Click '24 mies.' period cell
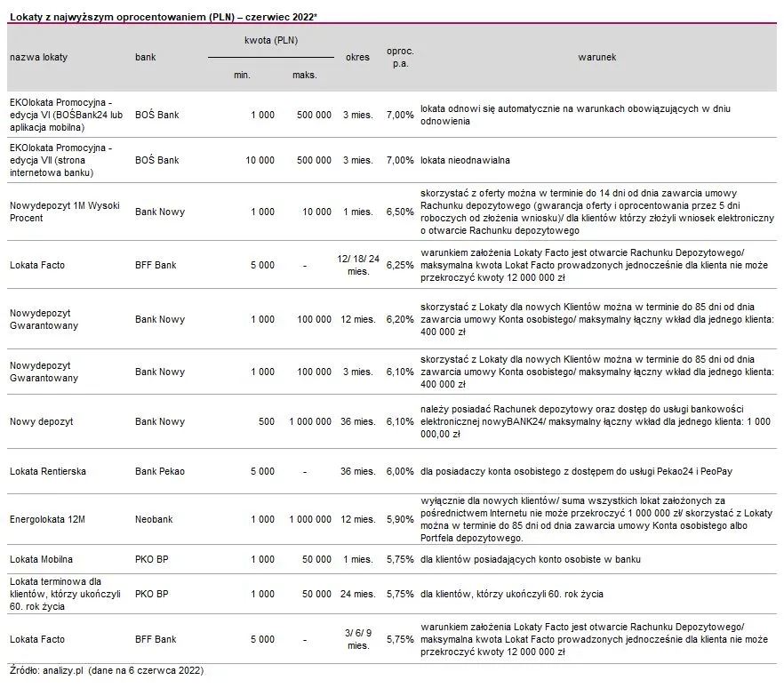Image resolution: width=784 pixels, height=688 pixels. click(358, 594)
